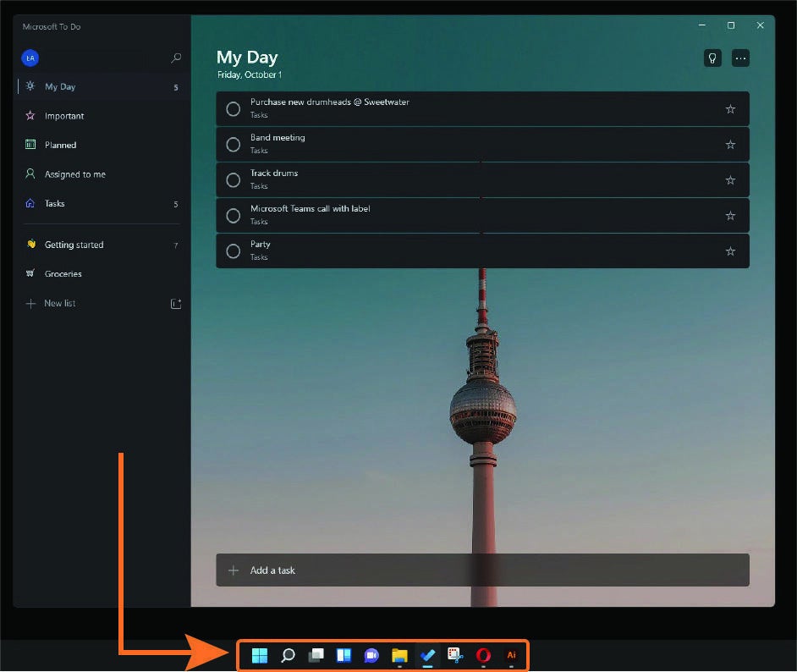Open Windows Start menu on the taskbar
This screenshot has height=672, width=797.
(x=260, y=655)
